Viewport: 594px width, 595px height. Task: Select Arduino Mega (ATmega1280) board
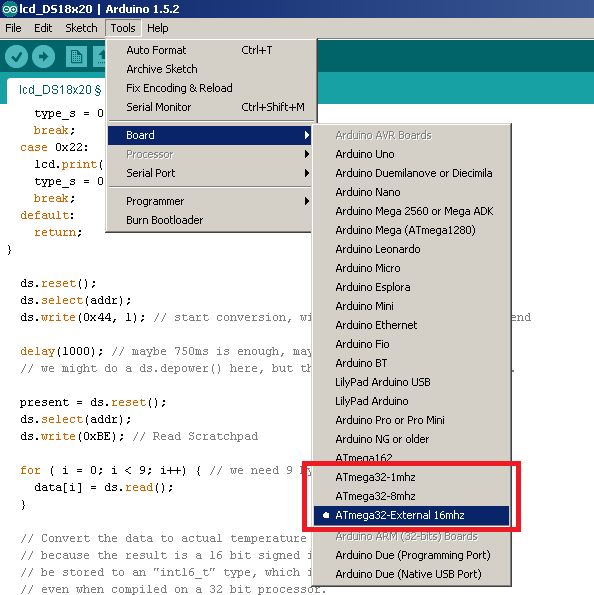[411, 230]
